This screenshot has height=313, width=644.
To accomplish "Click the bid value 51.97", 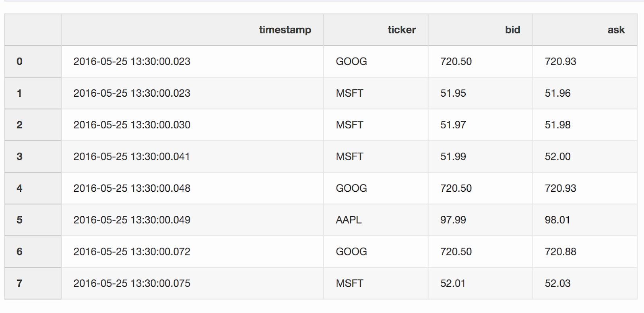I will [x=453, y=125].
